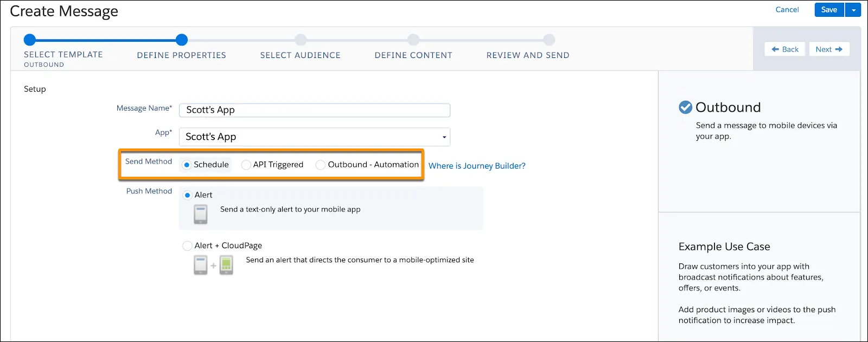Go to the Select Audience step
This screenshot has height=342, width=868.
tap(301, 55)
